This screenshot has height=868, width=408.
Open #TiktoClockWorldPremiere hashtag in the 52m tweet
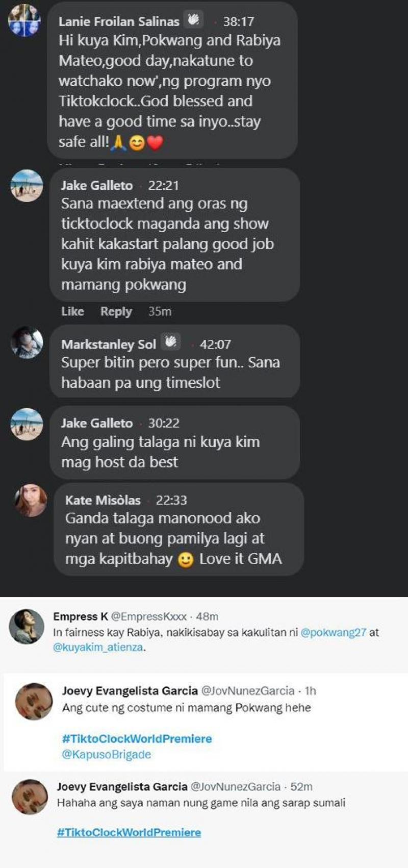click(x=129, y=832)
